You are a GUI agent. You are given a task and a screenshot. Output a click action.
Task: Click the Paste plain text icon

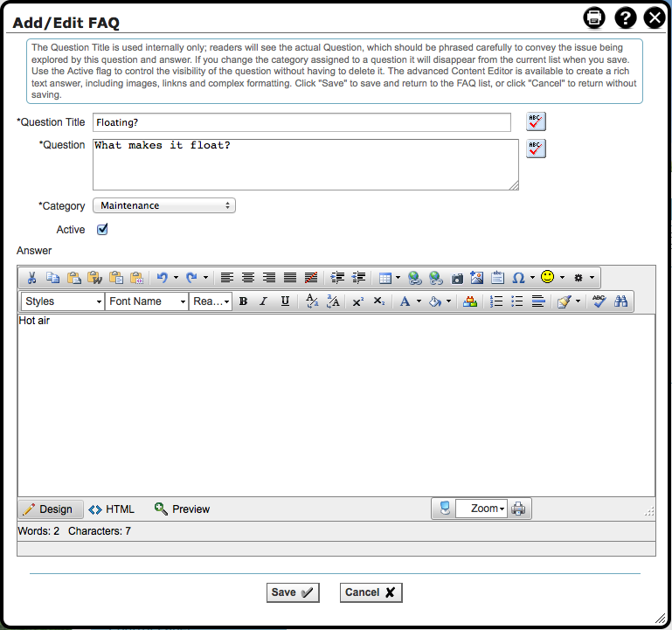116,278
